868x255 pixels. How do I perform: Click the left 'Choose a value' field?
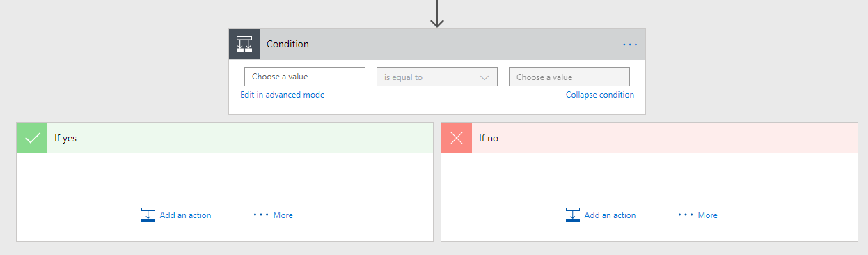pyautogui.click(x=305, y=77)
